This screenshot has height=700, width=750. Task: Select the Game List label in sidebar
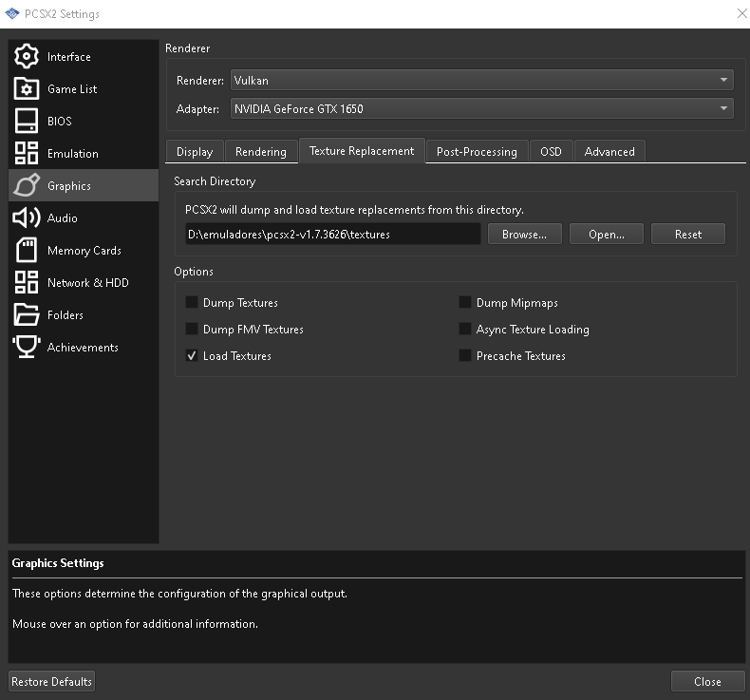72,88
